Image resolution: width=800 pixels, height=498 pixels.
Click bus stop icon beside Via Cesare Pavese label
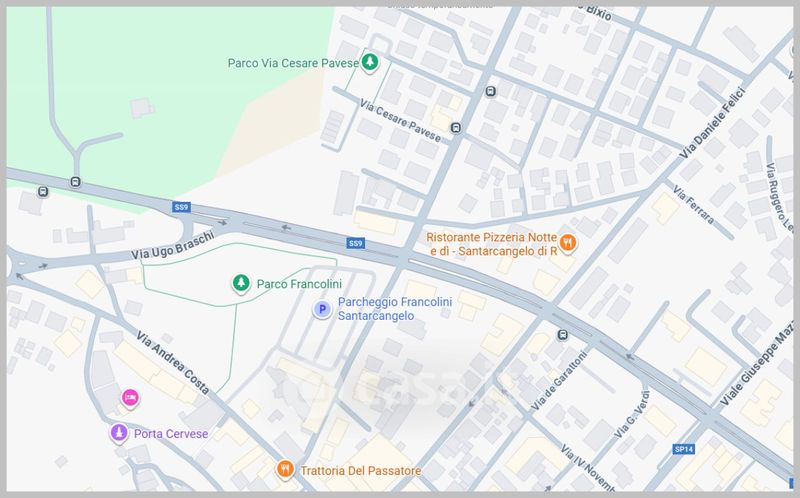(x=456, y=128)
